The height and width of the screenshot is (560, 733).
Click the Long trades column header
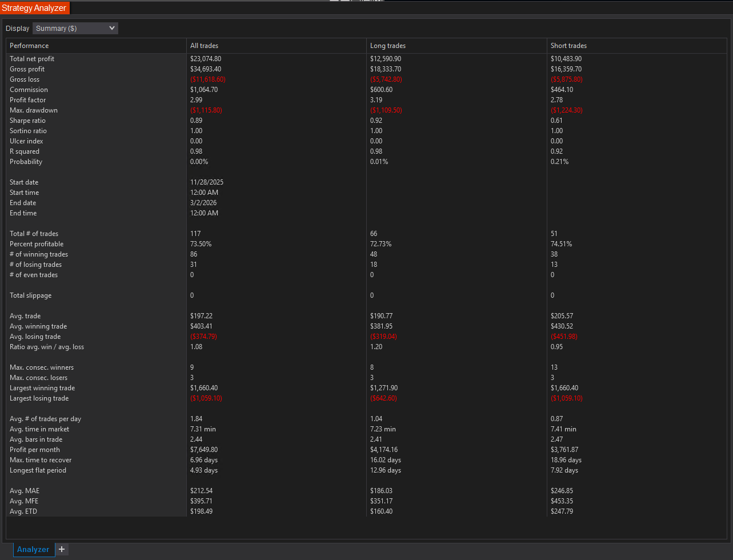coord(388,46)
